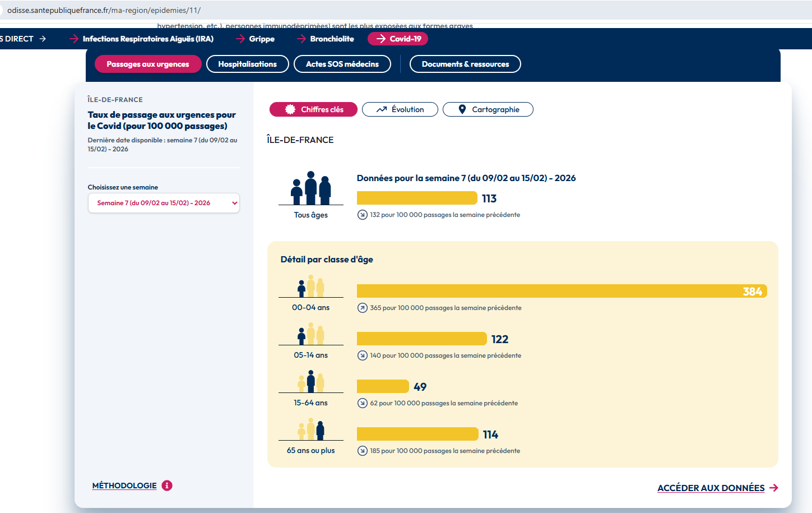Click the trend arrow icon under Tous âges bar
The width and height of the screenshot is (812, 513).
(363, 215)
